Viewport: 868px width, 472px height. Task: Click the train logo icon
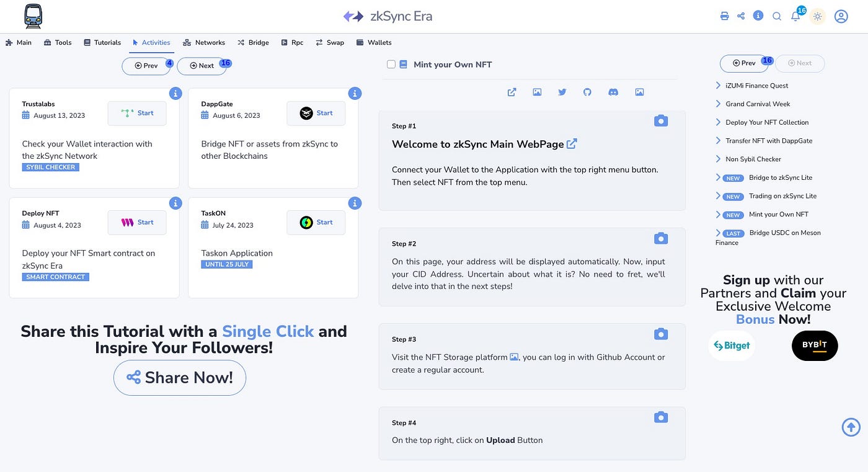click(33, 16)
